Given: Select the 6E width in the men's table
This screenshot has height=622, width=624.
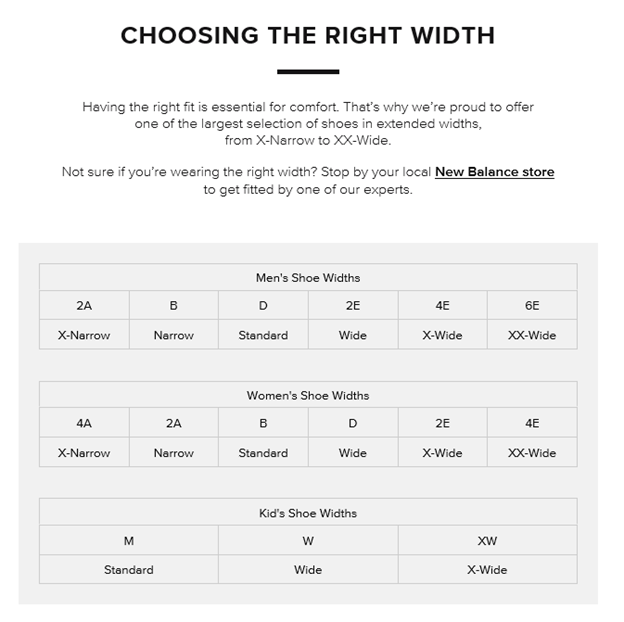Looking at the screenshot, I should click(x=532, y=306).
